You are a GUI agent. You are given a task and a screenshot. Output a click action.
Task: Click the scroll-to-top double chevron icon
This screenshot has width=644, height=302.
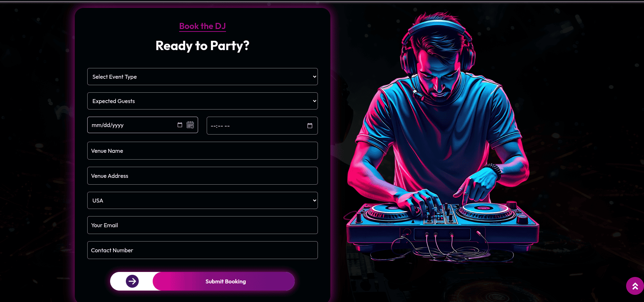point(635,286)
